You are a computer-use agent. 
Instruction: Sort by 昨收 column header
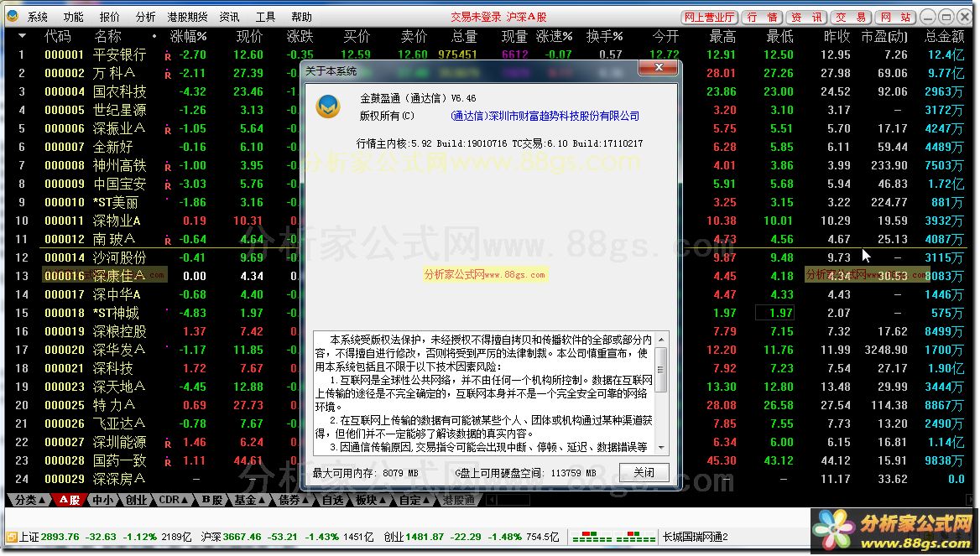tap(837, 36)
